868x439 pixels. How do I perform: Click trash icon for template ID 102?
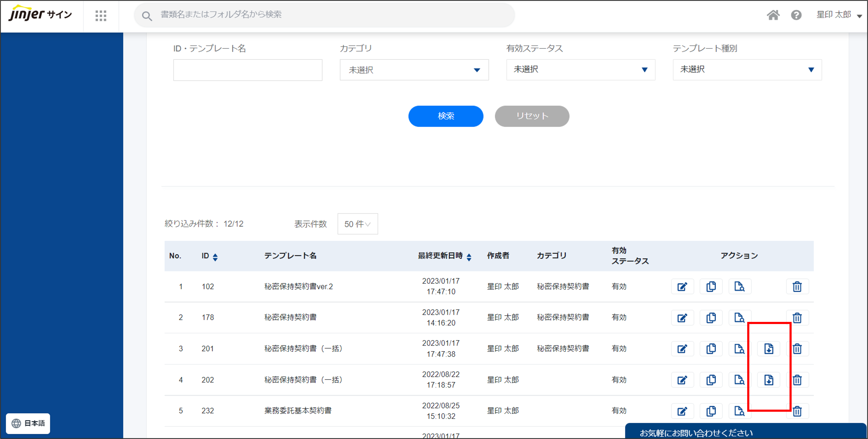797,286
